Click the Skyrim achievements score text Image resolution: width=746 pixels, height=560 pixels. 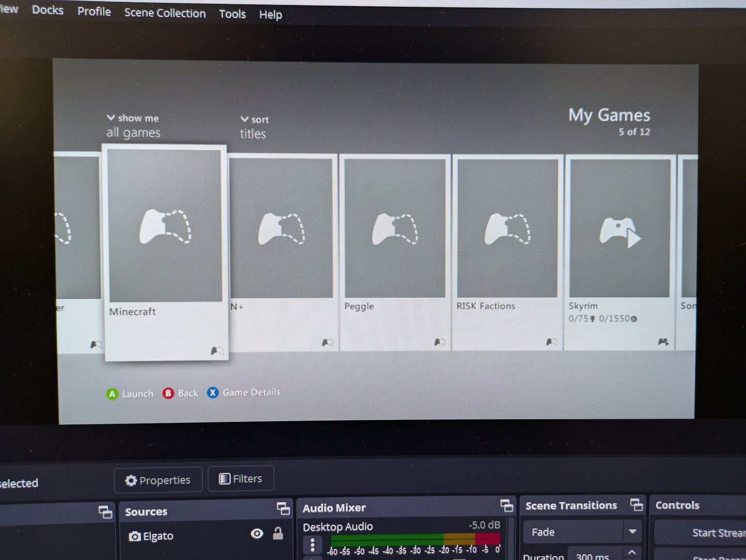(x=602, y=319)
